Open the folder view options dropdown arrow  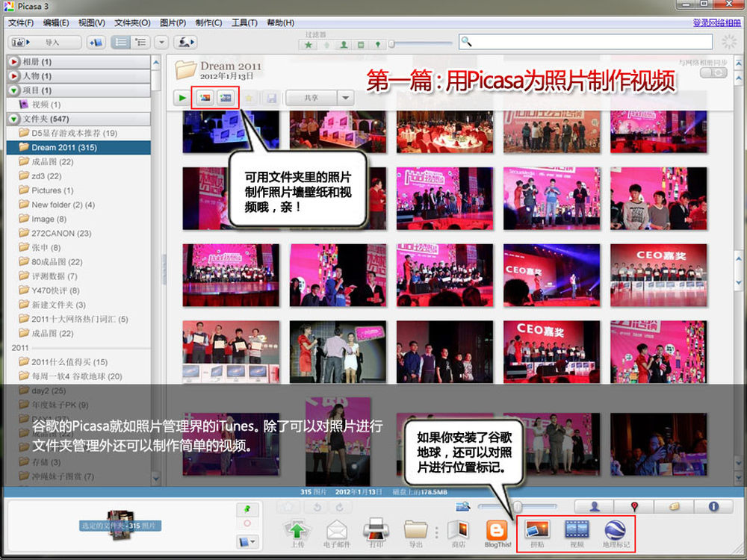161,43
